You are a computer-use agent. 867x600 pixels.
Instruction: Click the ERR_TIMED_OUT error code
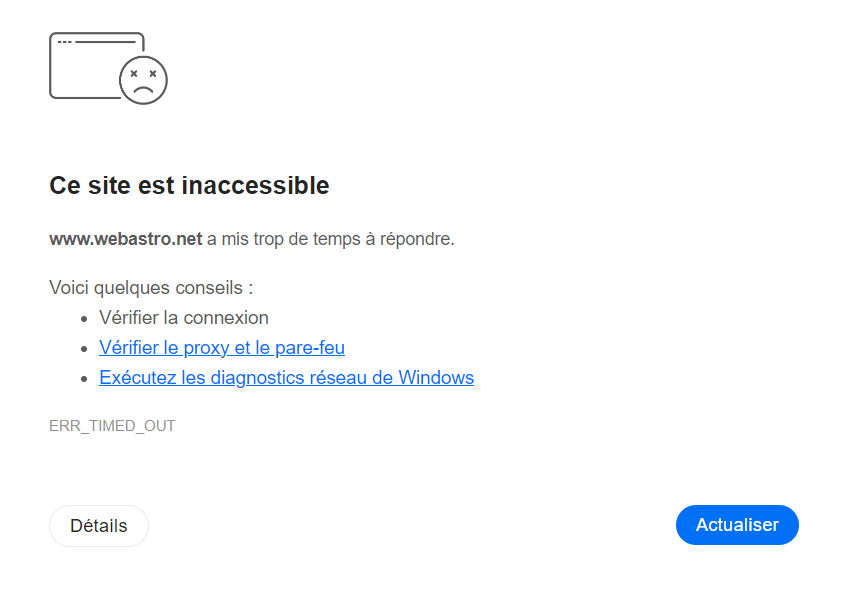112,426
